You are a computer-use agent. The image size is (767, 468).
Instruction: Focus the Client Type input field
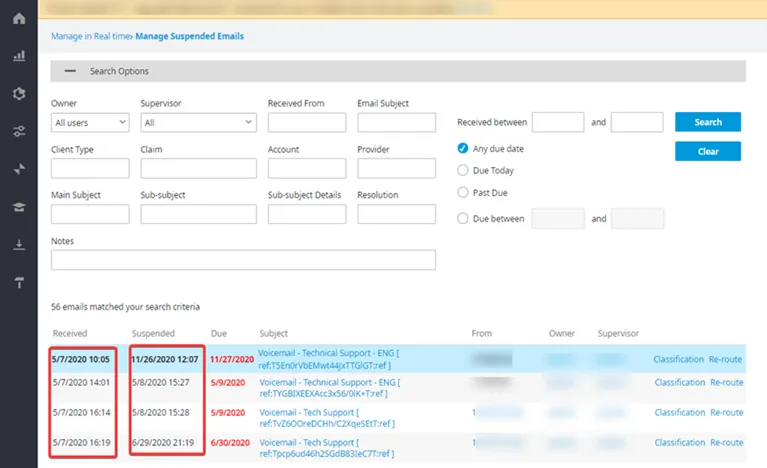coord(90,168)
